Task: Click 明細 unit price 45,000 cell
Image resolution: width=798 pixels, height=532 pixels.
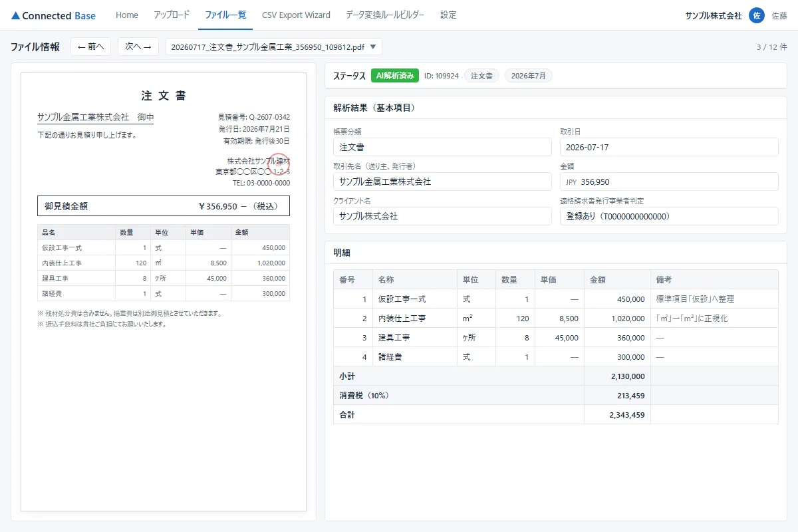Action: pyautogui.click(x=559, y=338)
